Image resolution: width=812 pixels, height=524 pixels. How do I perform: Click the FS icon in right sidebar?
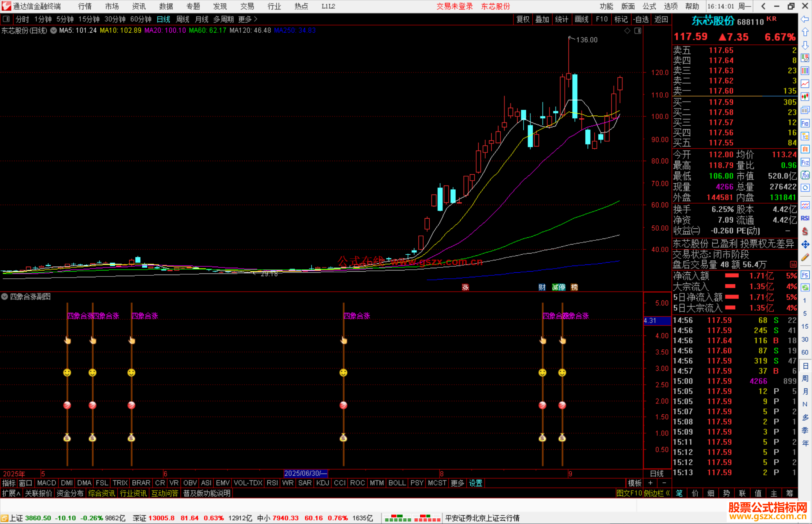[805, 275]
